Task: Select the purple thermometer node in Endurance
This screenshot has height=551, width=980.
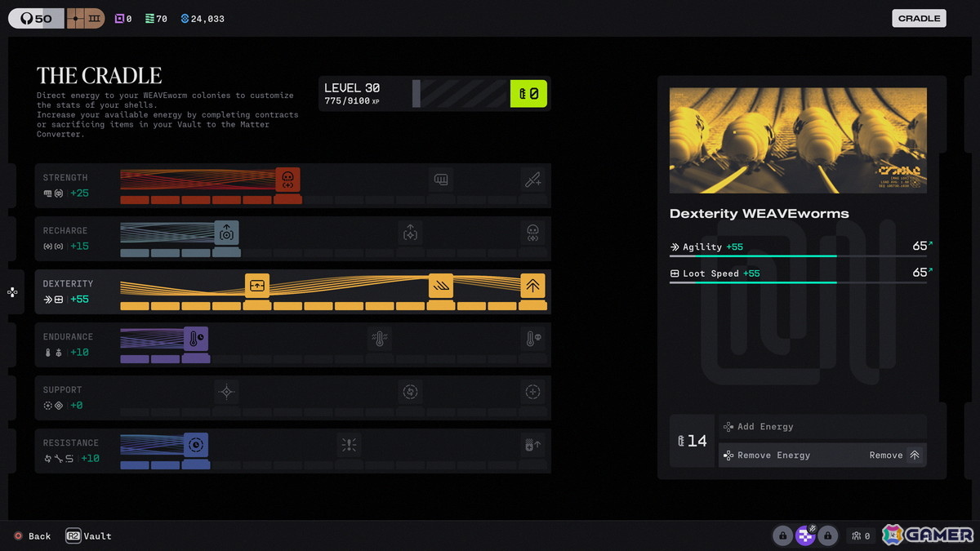Action: coord(196,339)
